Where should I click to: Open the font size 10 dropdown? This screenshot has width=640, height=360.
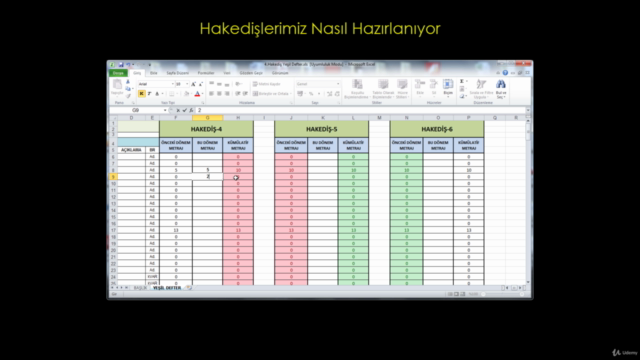(x=187, y=84)
